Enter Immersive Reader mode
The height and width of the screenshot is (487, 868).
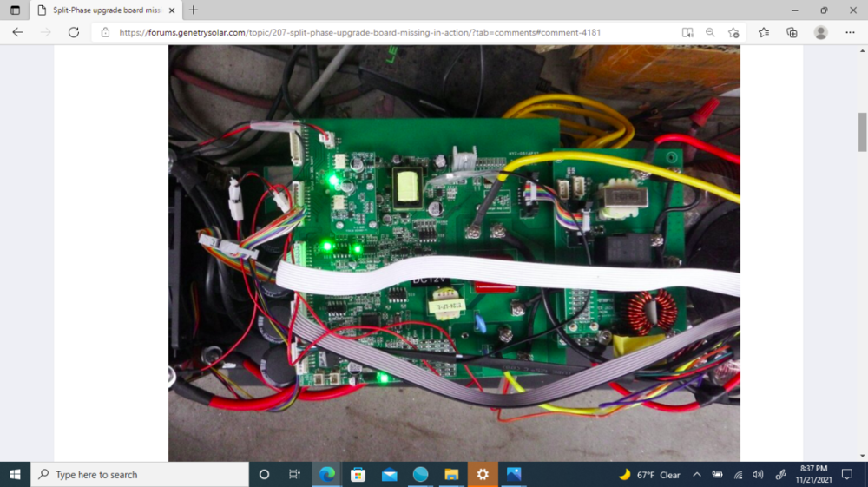click(687, 33)
